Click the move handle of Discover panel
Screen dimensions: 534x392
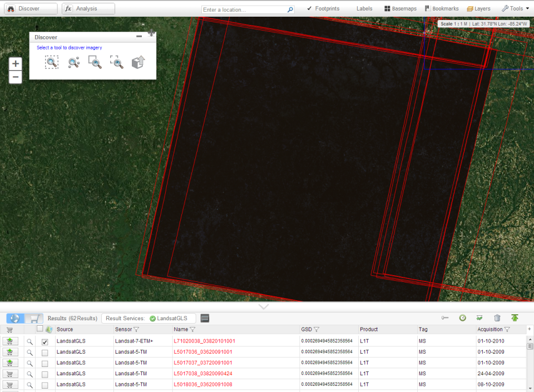click(151, 33)
